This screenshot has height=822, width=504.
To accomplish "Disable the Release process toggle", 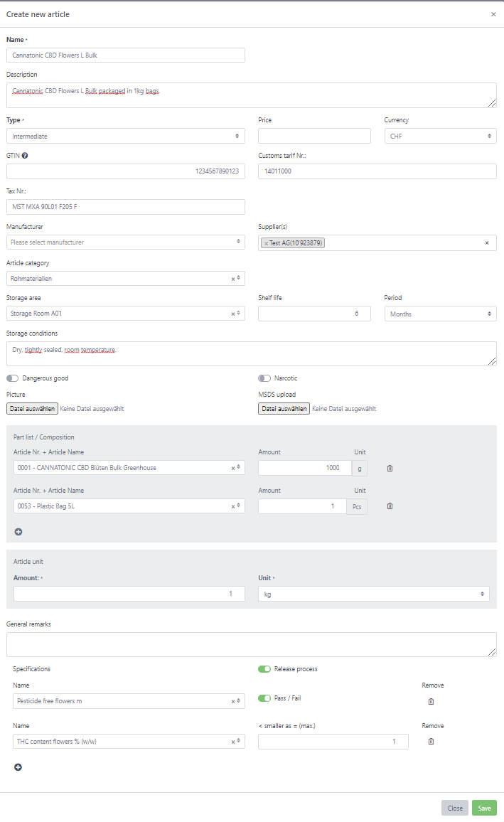I will click(x=264, y=669).
